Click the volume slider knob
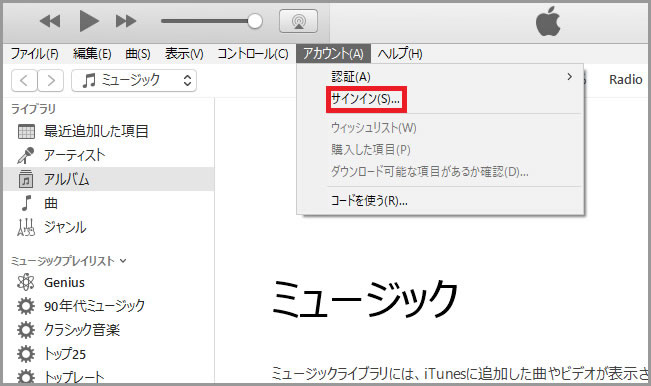Image resolution: width=651 pixels, height=386 pixels. point(255,21)
